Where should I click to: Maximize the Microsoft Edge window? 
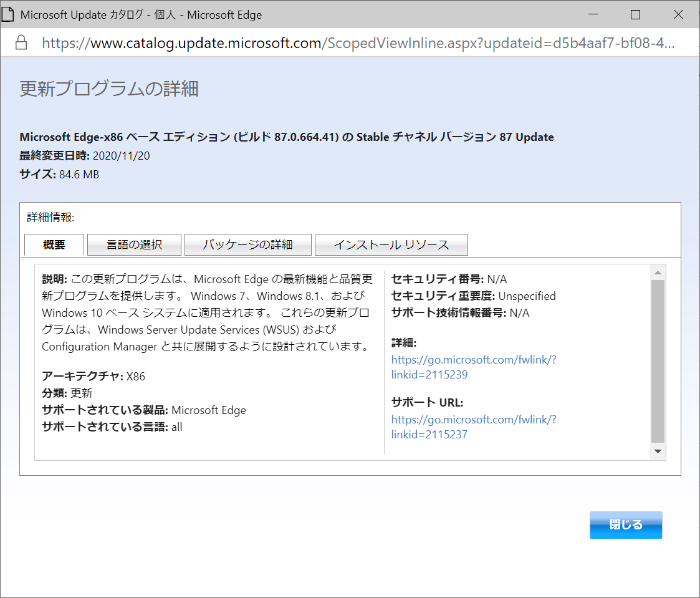(x=635, y=14)
